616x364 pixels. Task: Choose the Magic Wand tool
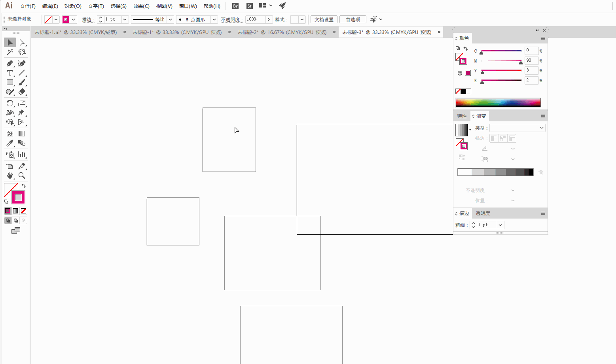(x=9, y=52)
